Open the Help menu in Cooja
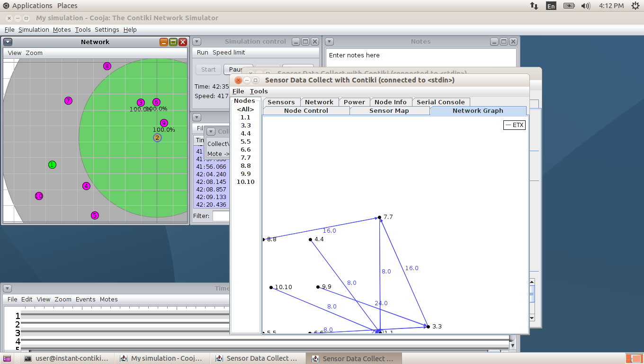Screen dimensions: 644x364 point(130,29)
